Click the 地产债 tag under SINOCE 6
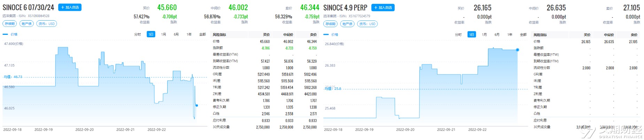This screenshot has width=644, height=140. pos(26,24)
